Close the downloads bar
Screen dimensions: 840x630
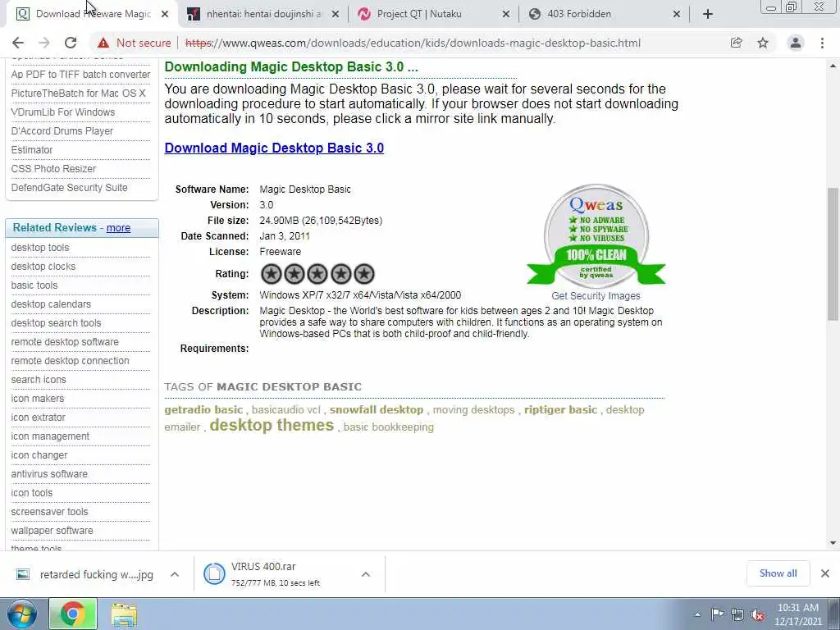825,573
